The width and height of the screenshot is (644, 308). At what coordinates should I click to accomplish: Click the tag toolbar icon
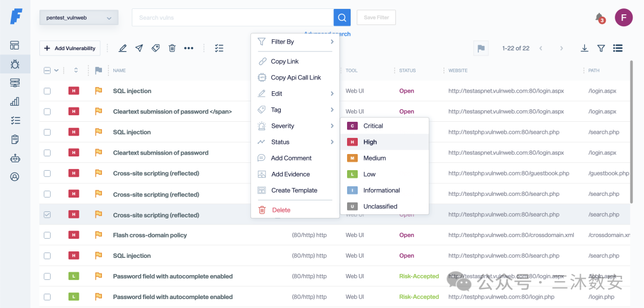[156, 48]
